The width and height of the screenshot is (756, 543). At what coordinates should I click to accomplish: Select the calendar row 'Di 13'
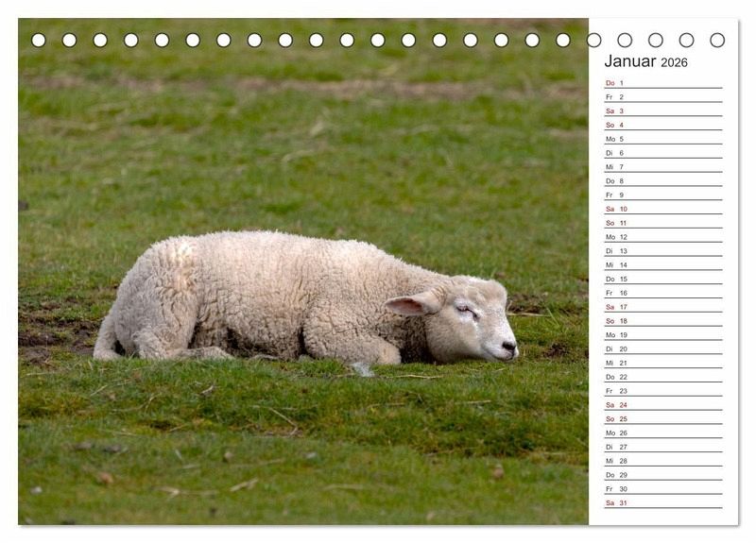(663, 250)
